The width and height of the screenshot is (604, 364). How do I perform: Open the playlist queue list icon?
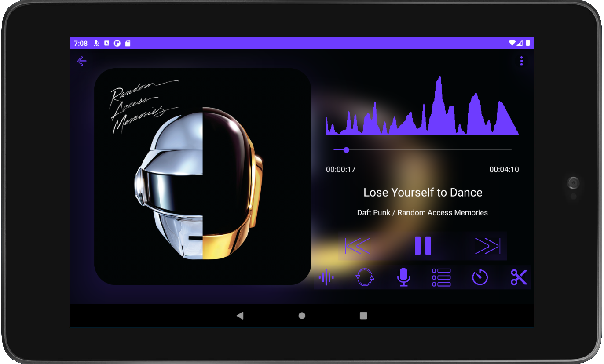coord(441,277)
